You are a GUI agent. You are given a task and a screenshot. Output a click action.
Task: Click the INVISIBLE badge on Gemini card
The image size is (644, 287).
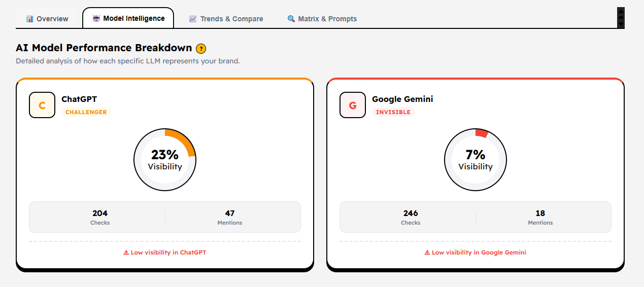393,112
